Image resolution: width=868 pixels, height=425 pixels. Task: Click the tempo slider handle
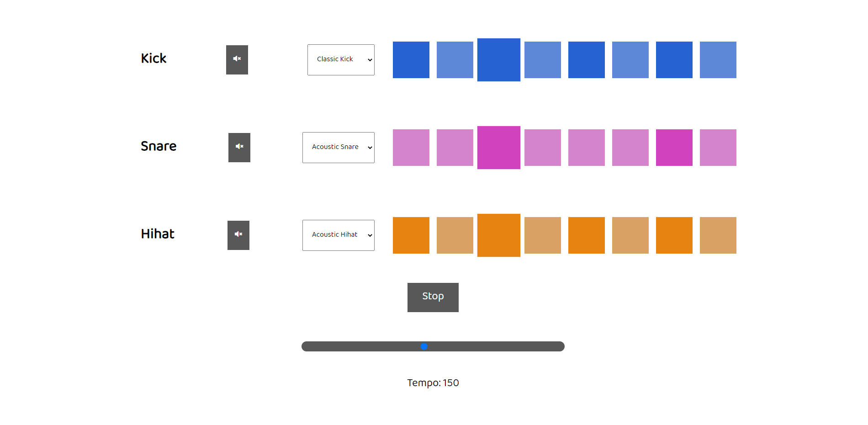(x=424, y=346)
